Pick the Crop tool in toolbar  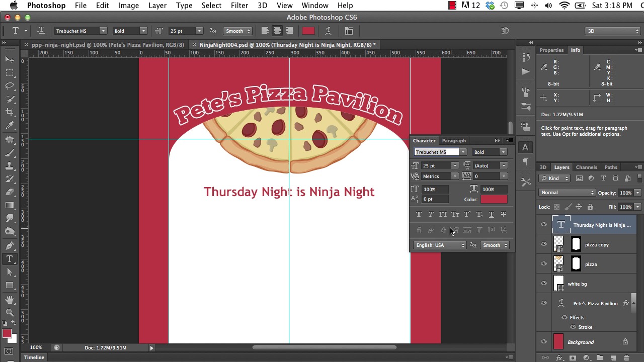(x=10, y=112)
